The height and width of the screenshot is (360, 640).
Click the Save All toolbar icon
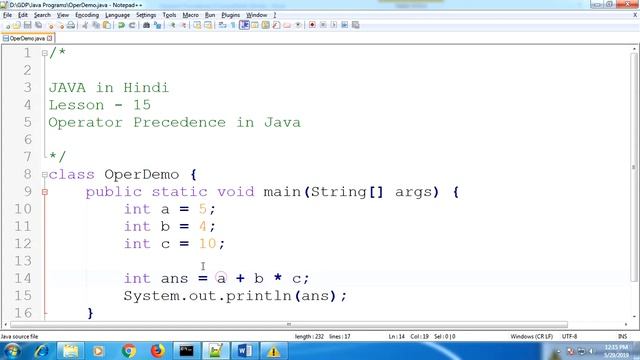click(x=38, y=25)
